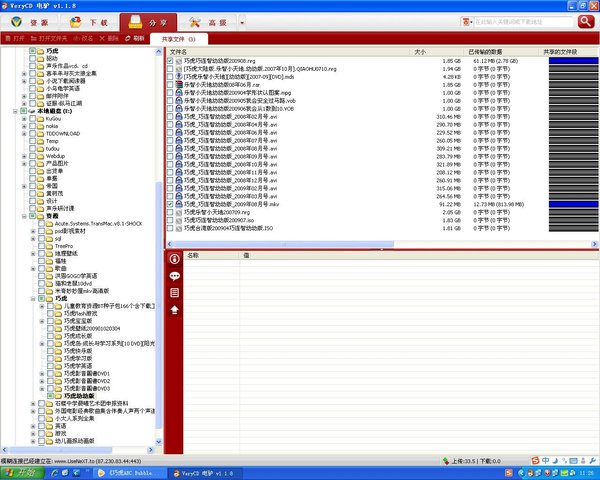Check the QIAOHU0710.nrg file checkbox

170,69
